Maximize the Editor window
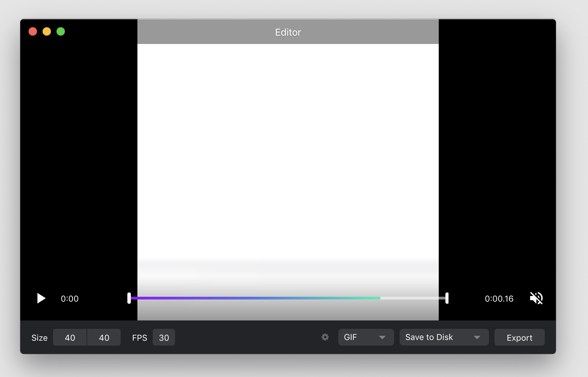The image size is (588, 377). pyautogui.click(x=61, y=31)
